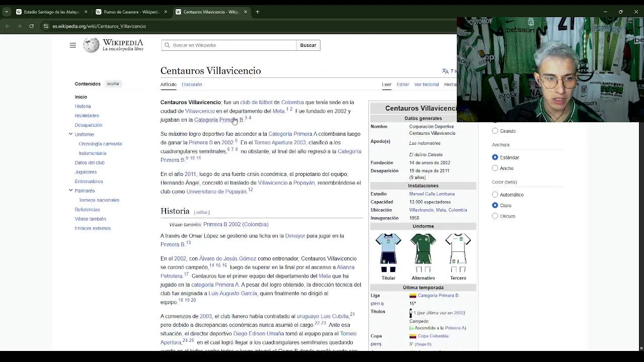Screen dimensions: 644x362
Task: Click the Tercero white kit image
Action: (x=458, y=253)
